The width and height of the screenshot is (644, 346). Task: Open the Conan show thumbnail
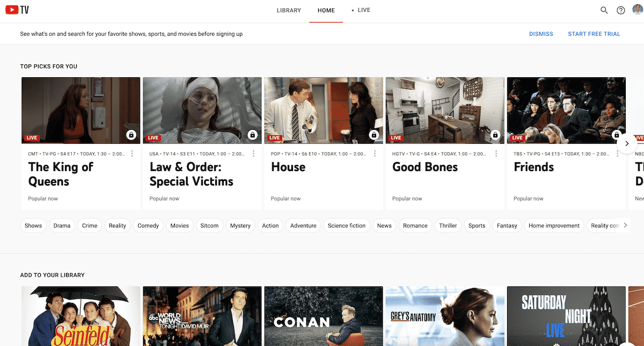pyautogui.click(x=324, y=316)
